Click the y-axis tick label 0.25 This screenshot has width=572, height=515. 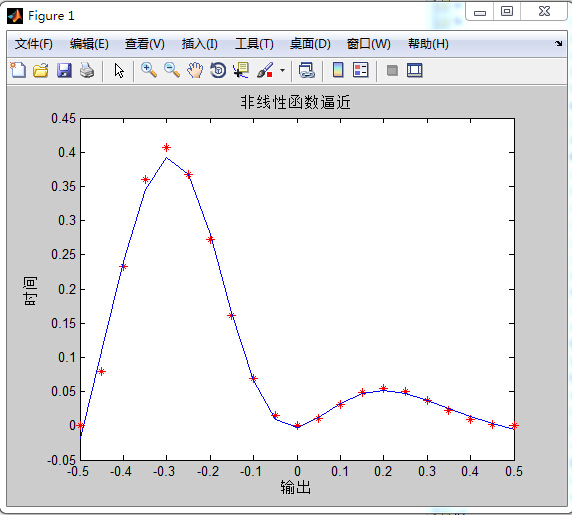[x=63, y=255]
